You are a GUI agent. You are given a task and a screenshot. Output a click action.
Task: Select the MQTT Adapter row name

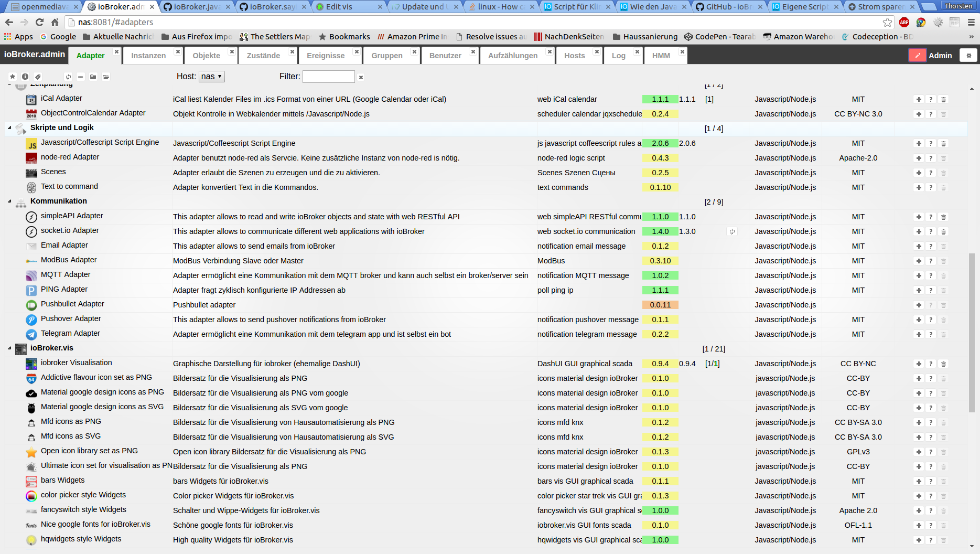(x=66, y=274)
